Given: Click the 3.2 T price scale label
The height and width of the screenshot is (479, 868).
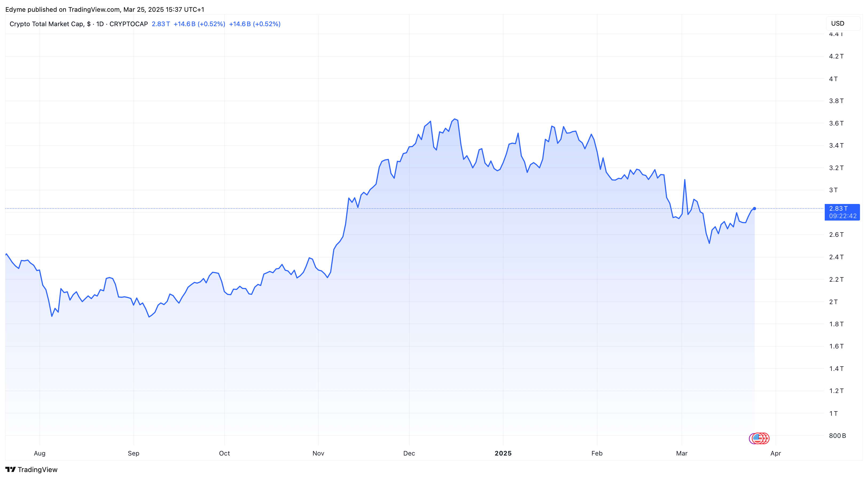Looking at the screenshot, I should click(836, 168).
